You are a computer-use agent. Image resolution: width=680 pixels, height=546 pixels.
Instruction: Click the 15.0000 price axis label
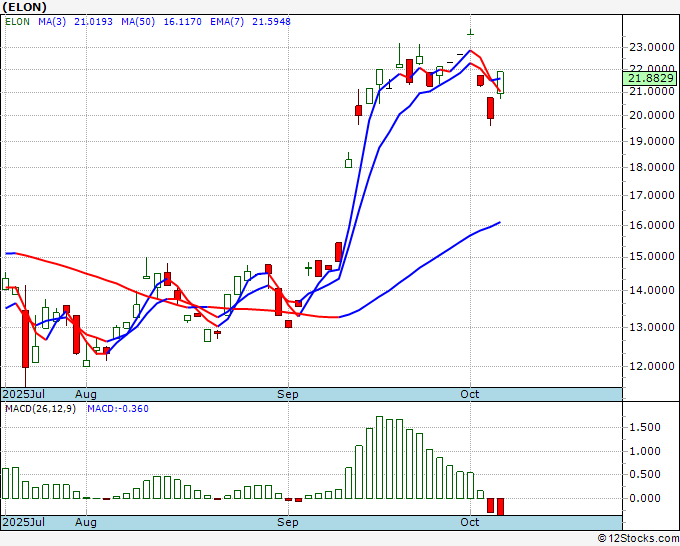(652, 257)
